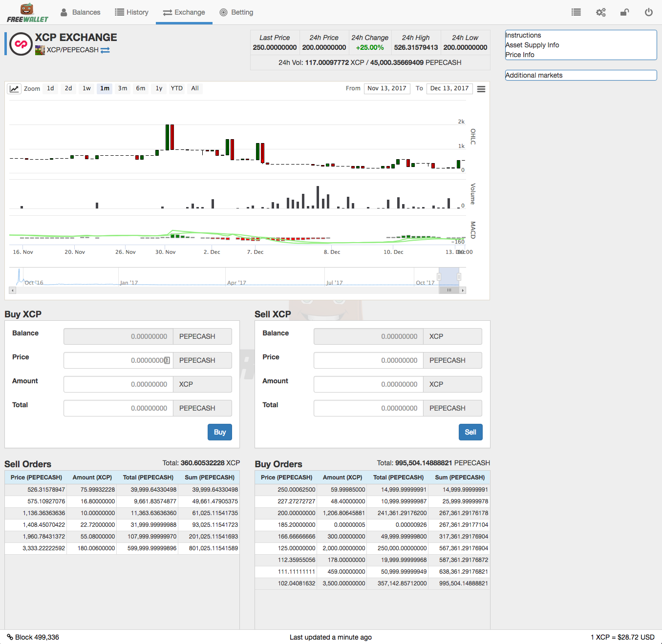Select the Exchange tab
Image resolution: width=662 pixels, height=644 pixels.
coord(184,12)
